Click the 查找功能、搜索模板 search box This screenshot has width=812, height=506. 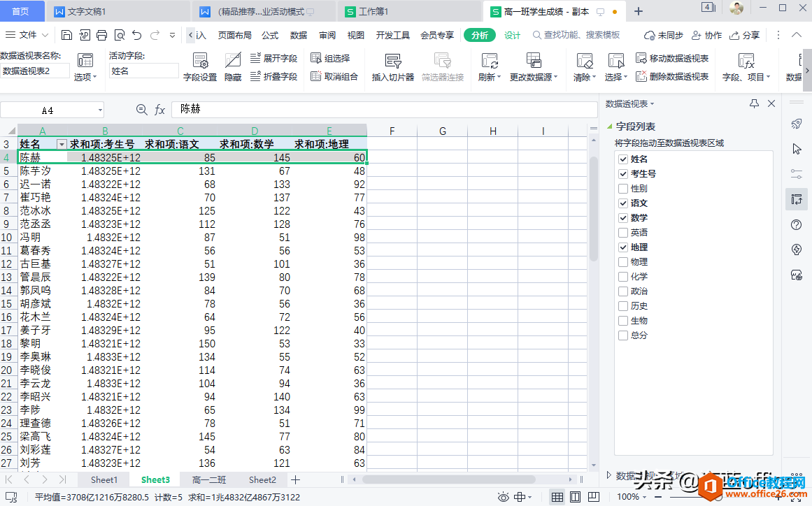(x=576, y=35)
